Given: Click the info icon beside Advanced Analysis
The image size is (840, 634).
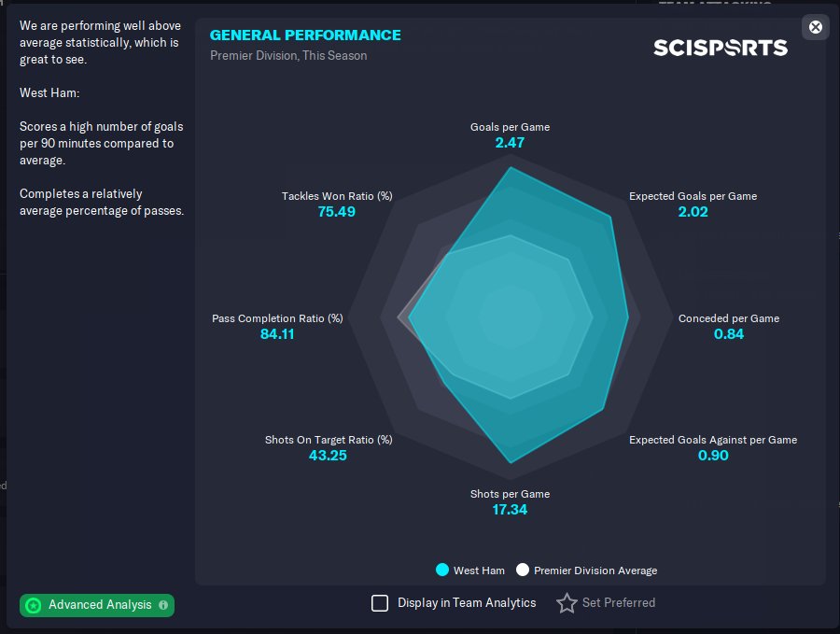Looking at the screenshot, I should [163, 605].
